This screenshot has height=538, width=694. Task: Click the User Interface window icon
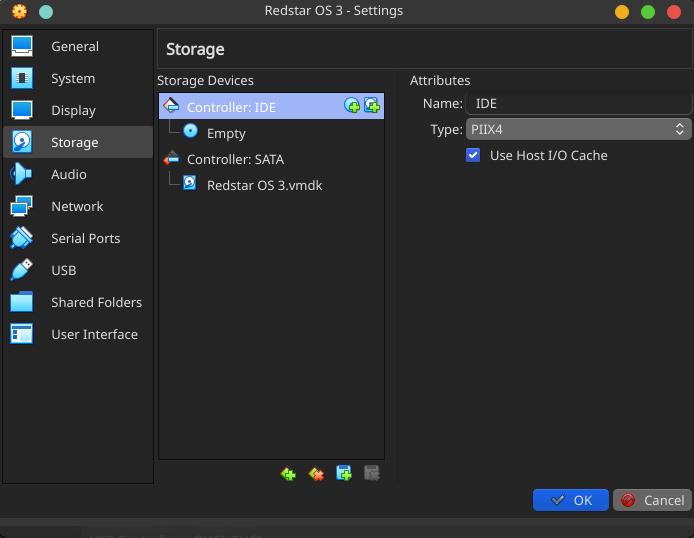click(22, 334)
